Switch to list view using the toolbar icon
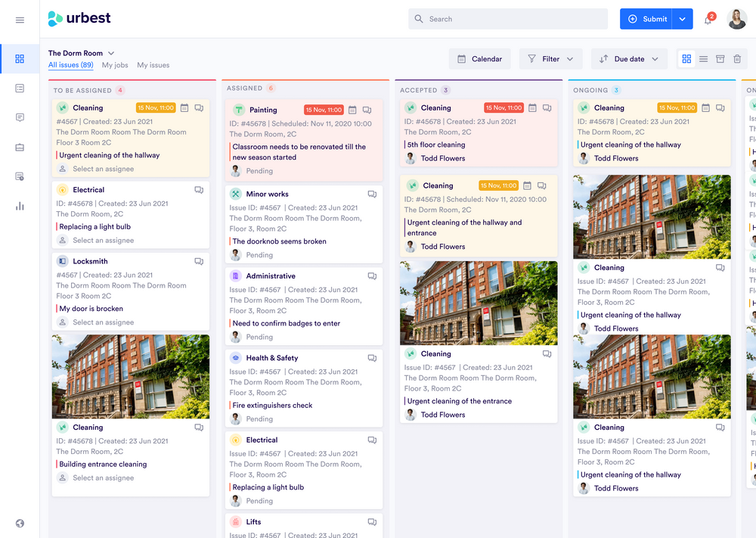Screen dimensions: 756x538 (x=702, y=58)
